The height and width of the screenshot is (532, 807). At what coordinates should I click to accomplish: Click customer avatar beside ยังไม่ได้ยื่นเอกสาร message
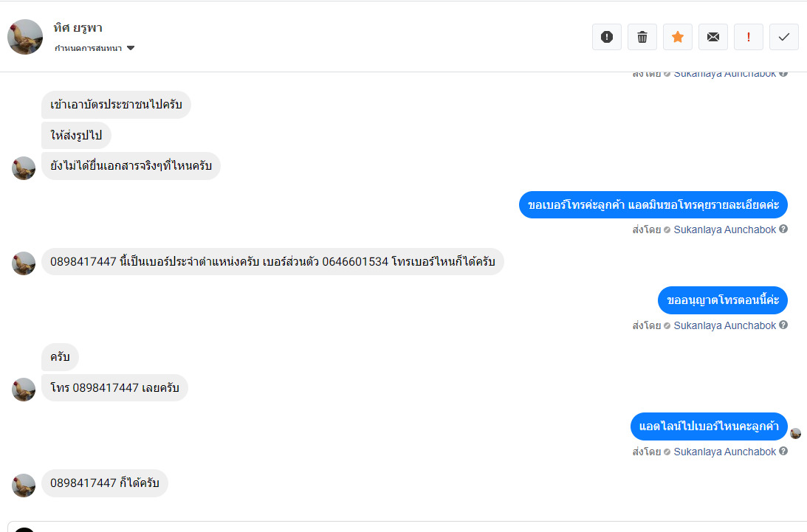(24, 168)
